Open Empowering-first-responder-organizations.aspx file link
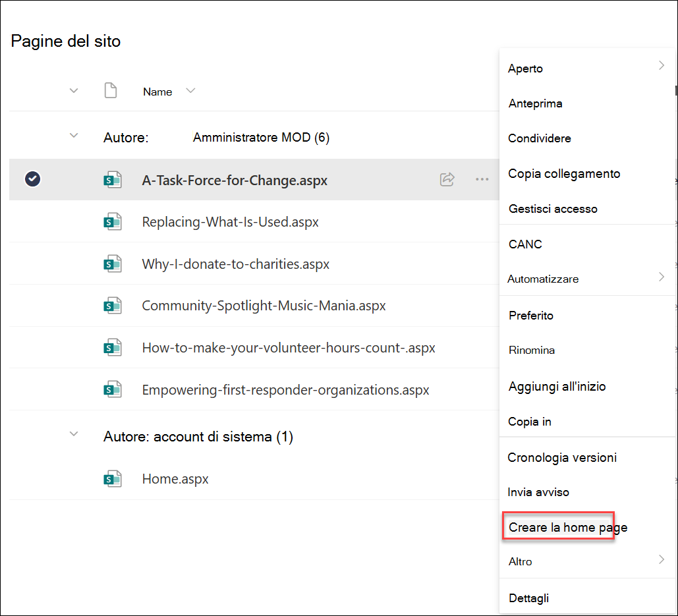This screenshot has width=678, height=616. [x=285, y=390]
